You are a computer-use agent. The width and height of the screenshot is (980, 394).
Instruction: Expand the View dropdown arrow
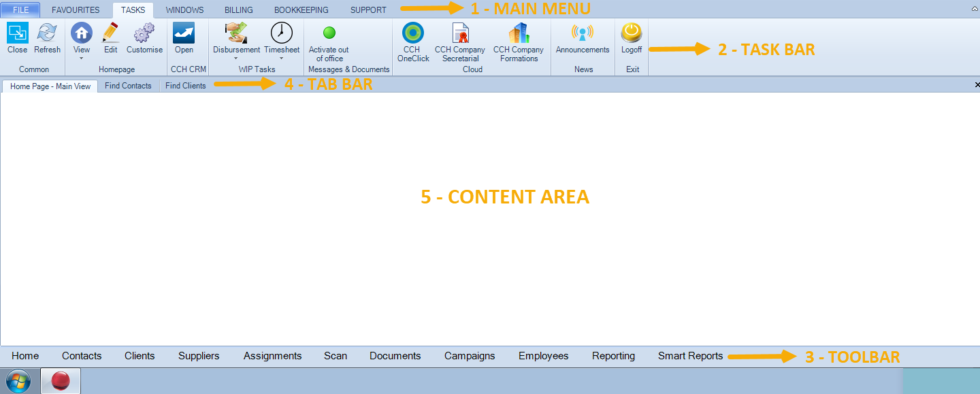(x=82, y=59)
